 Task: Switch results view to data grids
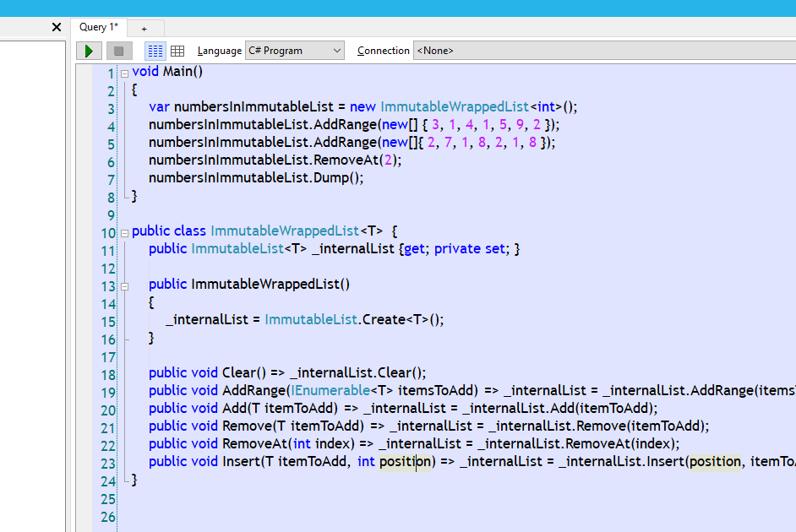(177, 50)
